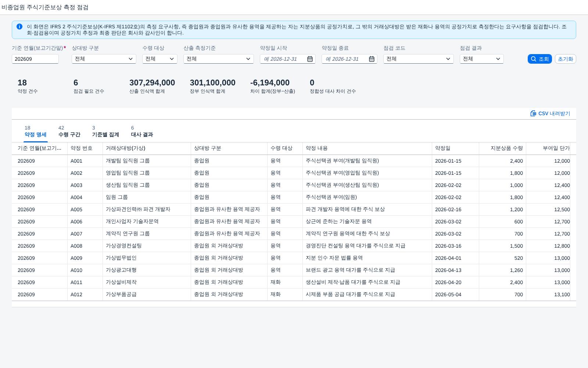Viewport: 588px width, 368px height.
Task: Click the 가상설비제작 cell
Action: (x=147, y=282)
